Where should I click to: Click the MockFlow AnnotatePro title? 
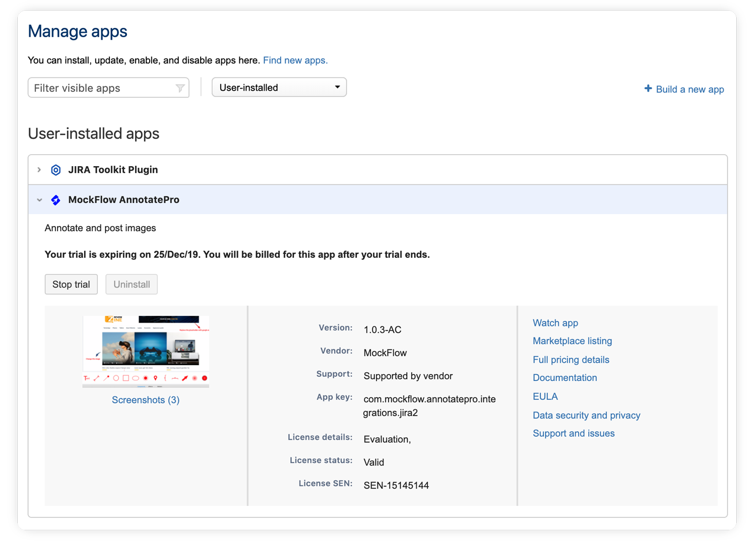[x=124, y=199]
